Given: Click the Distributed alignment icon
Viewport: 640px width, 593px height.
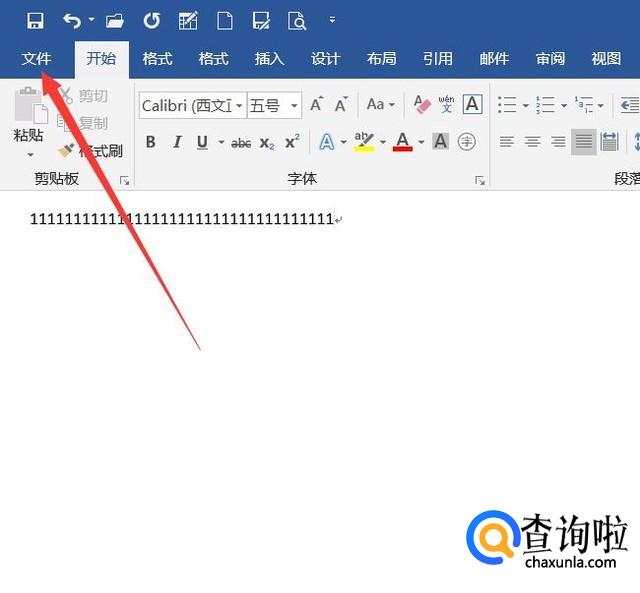Looking at the screenshot, I should tap(609, 142).
